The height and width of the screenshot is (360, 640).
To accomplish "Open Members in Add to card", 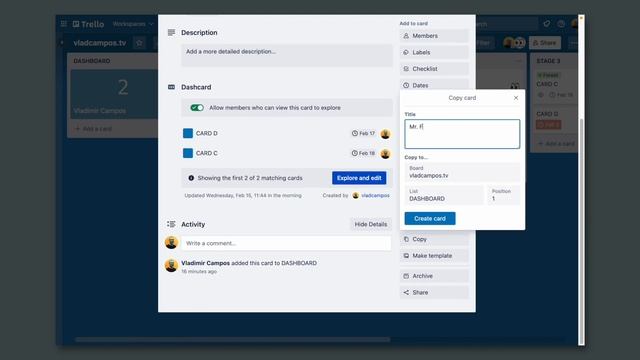I will point(434,36).
